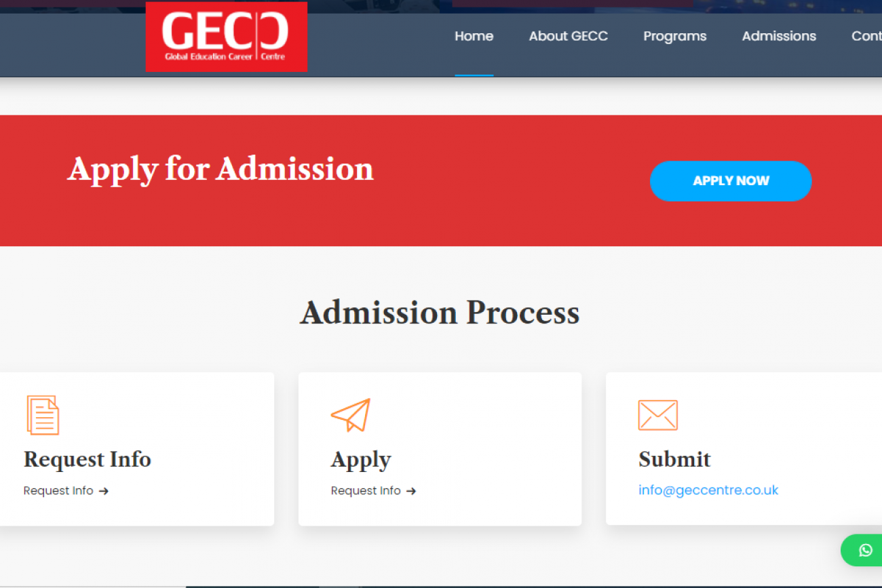Click the paper plane icon above Apply

351,415
